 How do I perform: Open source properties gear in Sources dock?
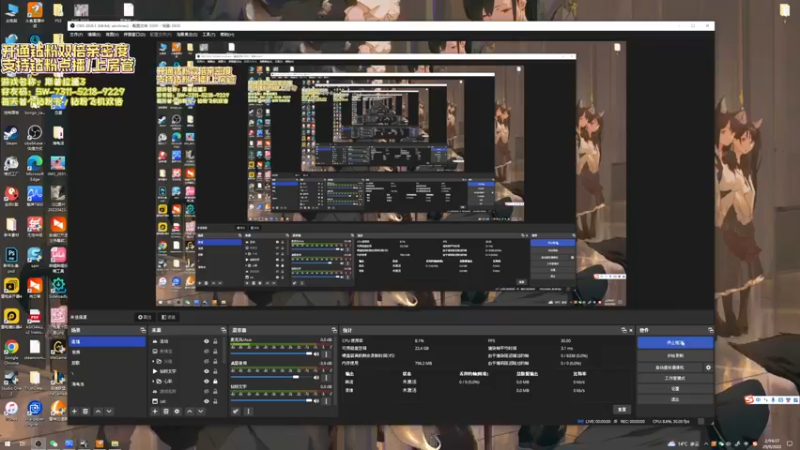point(178,411)
